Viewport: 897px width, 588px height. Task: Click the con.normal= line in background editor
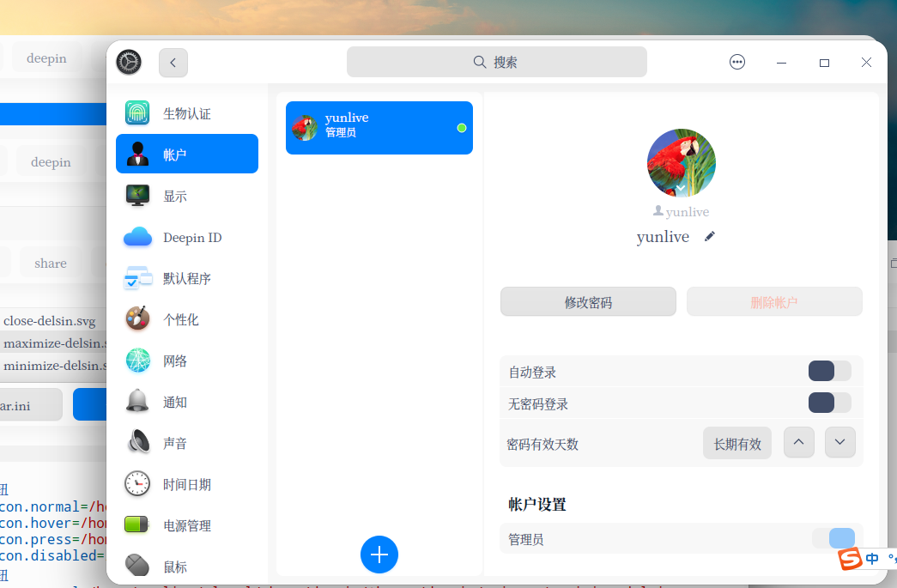pyautogui.click(x=53, y=506)
